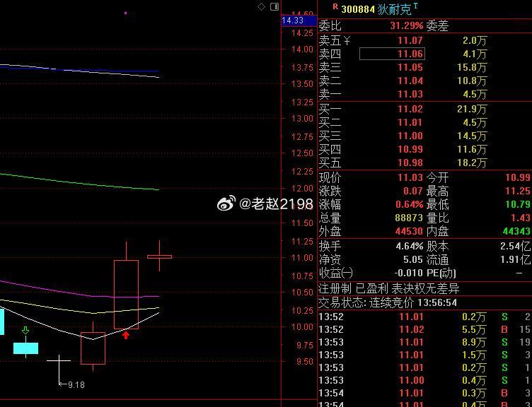This screenshot has width=532, height=407.
Task: Click the 股本 value 2.54亿
Action: click(x=515, y=246)
